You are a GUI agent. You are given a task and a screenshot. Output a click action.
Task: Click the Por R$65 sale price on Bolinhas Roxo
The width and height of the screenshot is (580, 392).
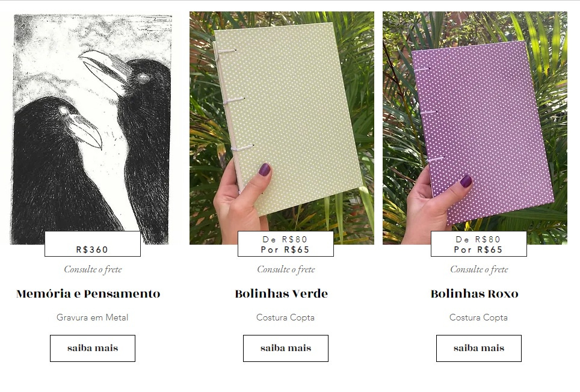pos(478,250)
